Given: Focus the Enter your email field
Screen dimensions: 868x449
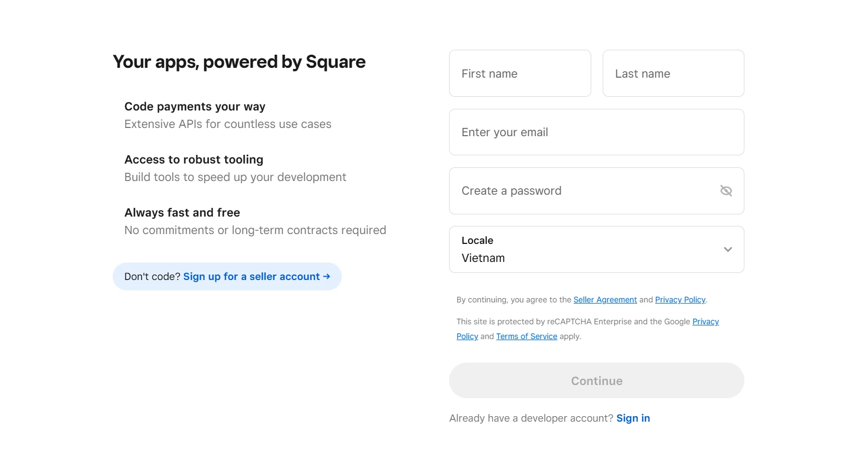Looking at the screenshot, I should (x=596, y=132).
